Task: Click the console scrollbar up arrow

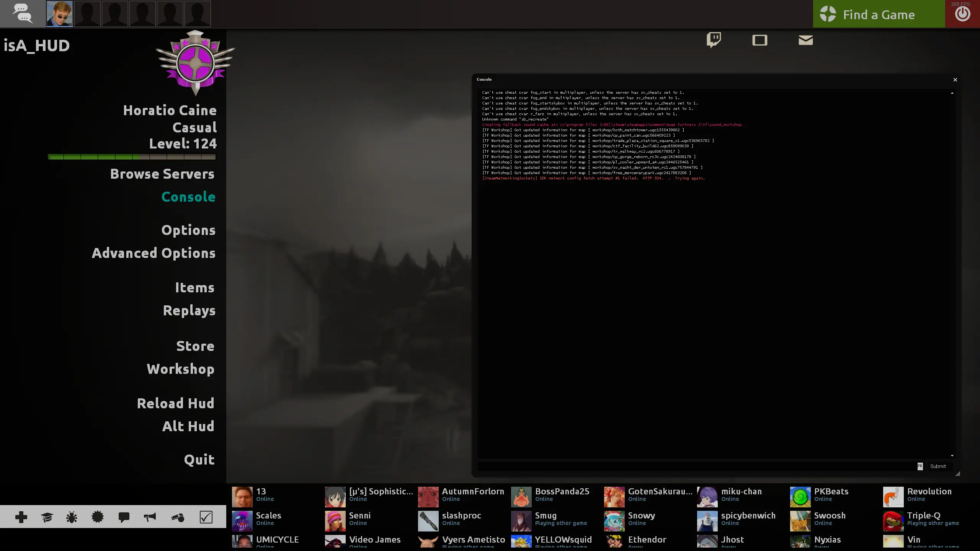Action: 952,93
